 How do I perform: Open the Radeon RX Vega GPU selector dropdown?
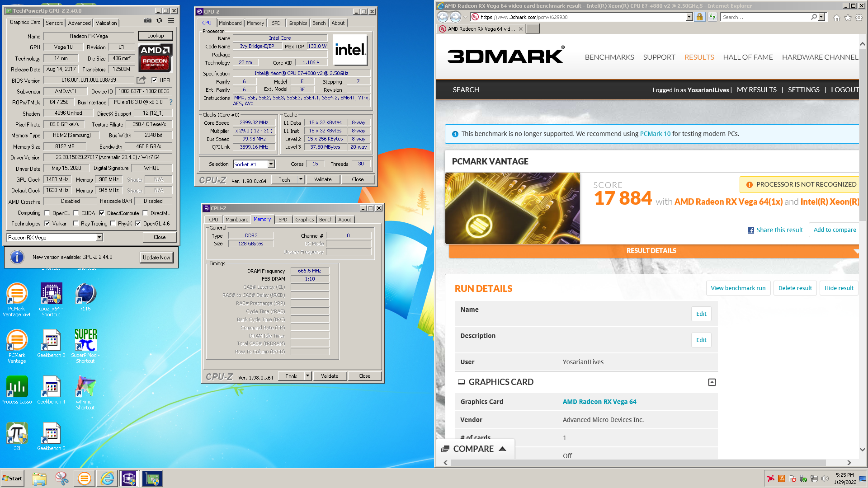[99, 237]
